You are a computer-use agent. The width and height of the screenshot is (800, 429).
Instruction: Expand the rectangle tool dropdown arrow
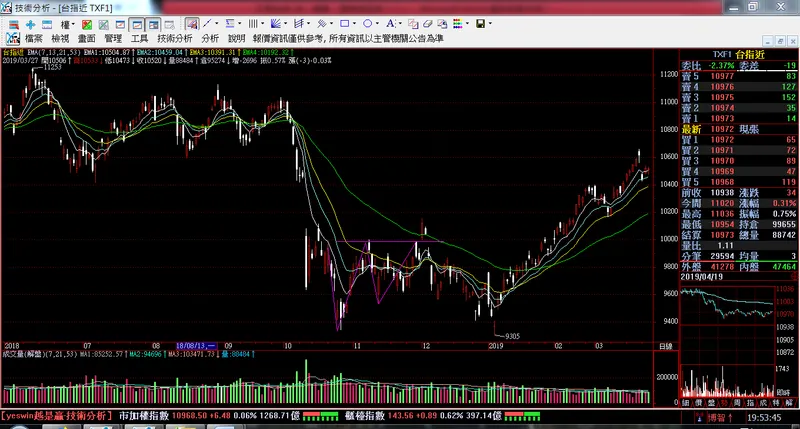coord(354,23)
